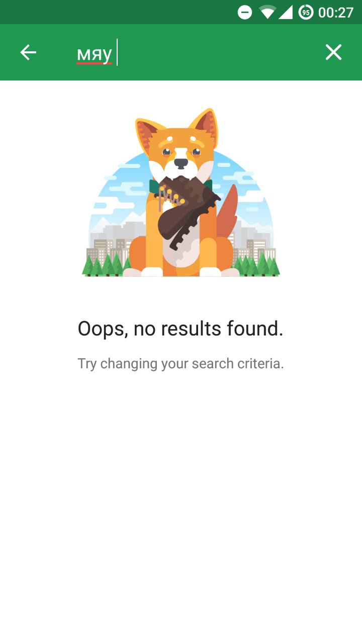This screenshot has width=362, height=644.
Task: Tap the "Try changing your search criteria." hint
Action: pyautogui.click(x=180, y=363)
